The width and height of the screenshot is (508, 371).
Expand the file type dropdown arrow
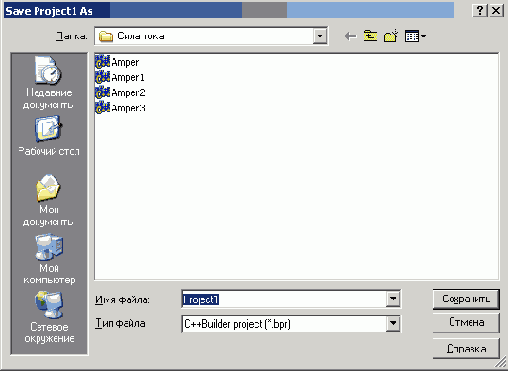point(393,324)
